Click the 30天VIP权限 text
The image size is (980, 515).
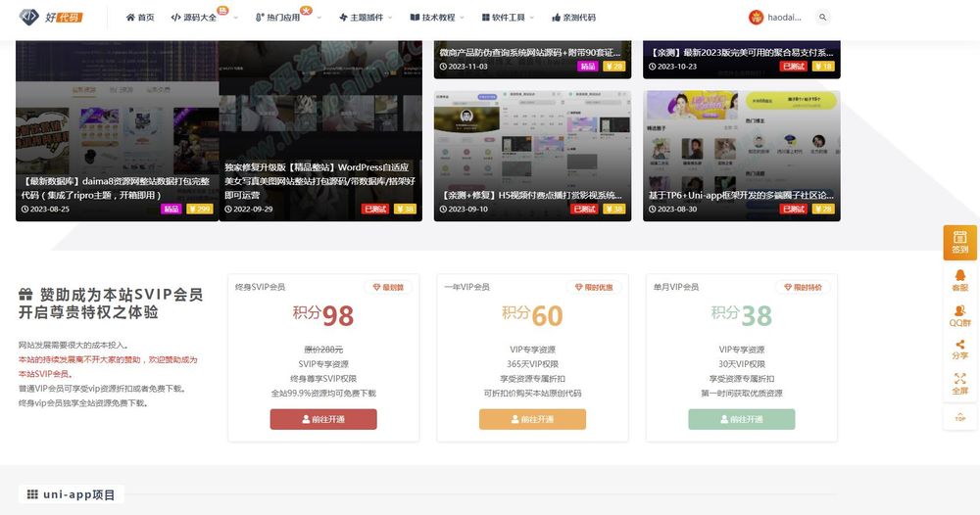(x=741, y=364)
